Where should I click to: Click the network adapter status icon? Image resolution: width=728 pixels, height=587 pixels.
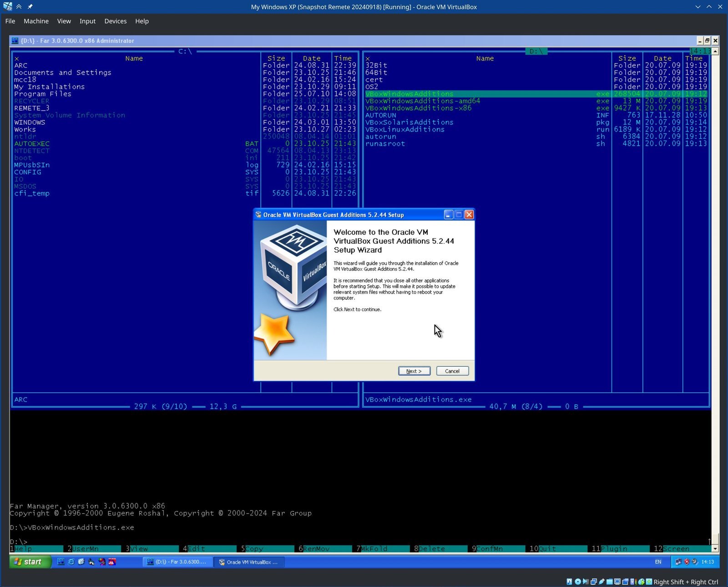tap(593, 582)
